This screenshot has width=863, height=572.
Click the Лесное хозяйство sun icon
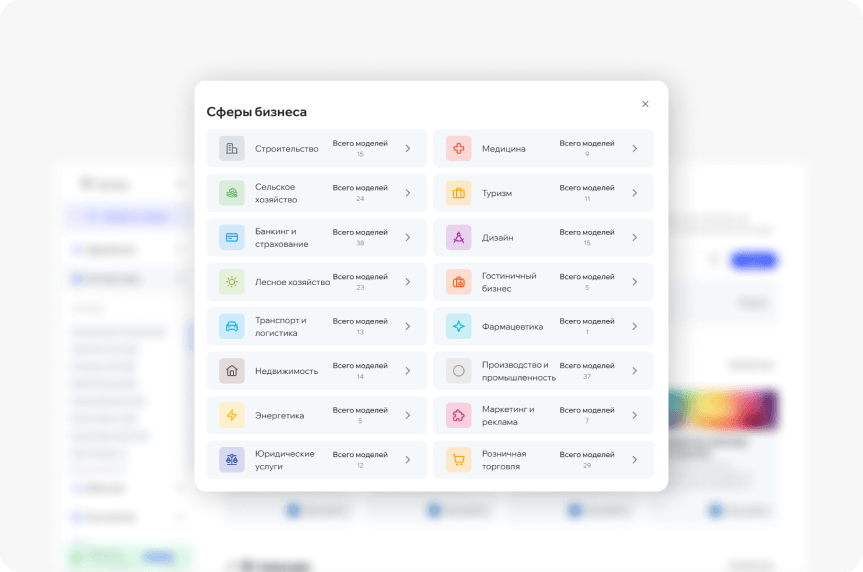[x=232, y=282]
